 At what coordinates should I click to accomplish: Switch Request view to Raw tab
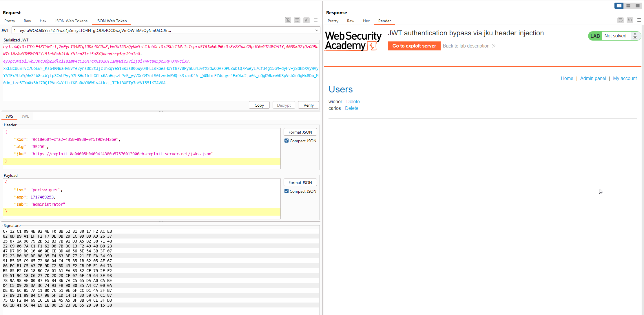pos(27,21)
